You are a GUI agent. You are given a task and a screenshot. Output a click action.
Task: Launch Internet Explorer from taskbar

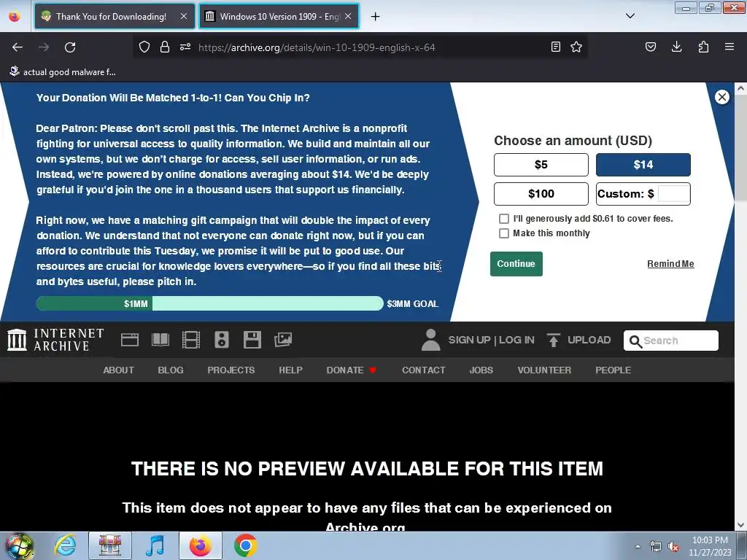click(65, 545)
